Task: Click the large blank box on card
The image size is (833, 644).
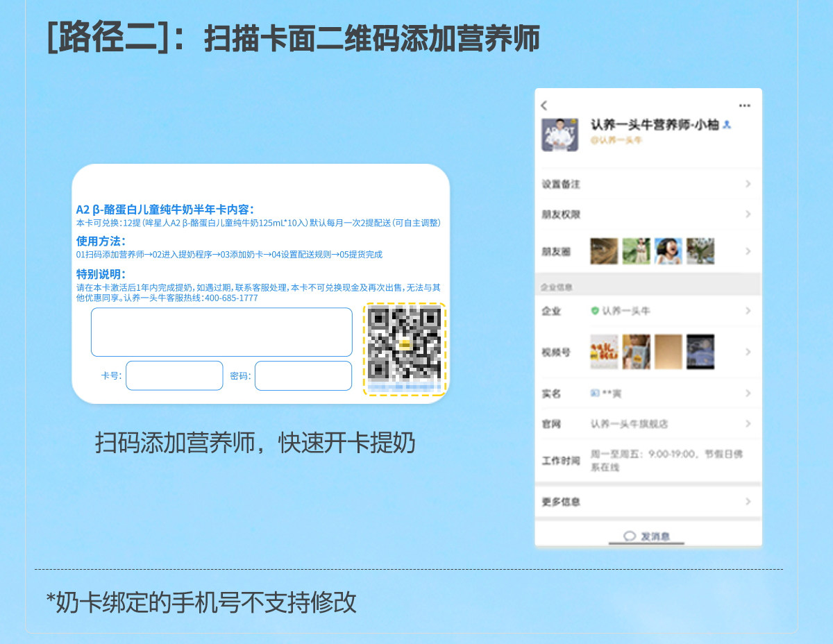Action: click(221, 332)
